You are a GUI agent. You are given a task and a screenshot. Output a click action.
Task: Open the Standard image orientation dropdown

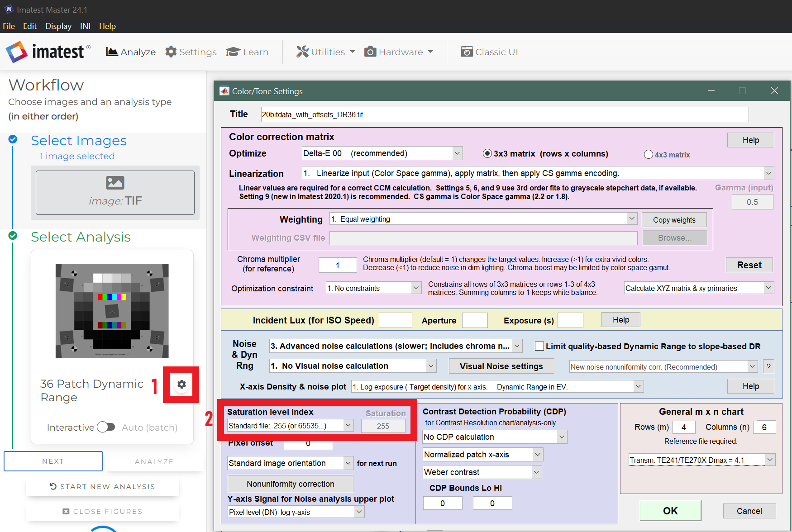click(x=290, y=463)
